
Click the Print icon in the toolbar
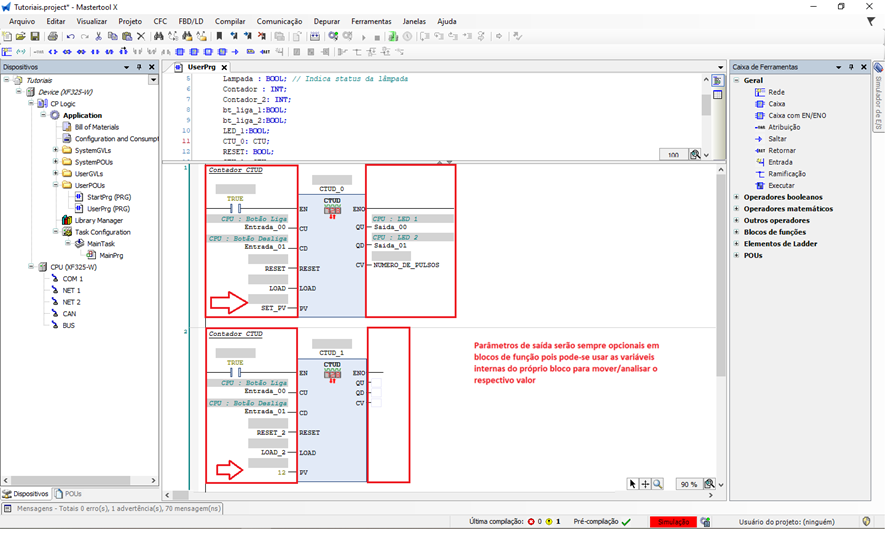52,36
